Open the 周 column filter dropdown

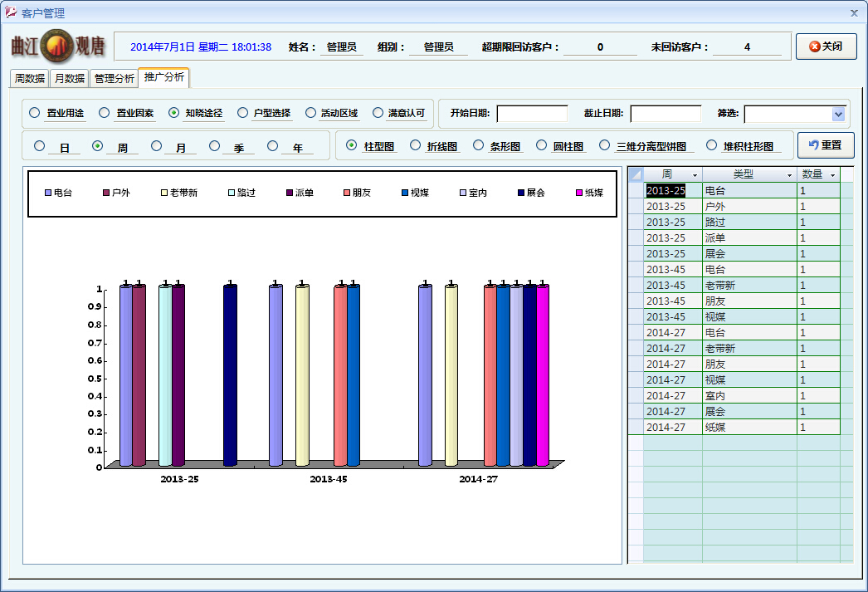pyautogui.click(x=695, y=175)
